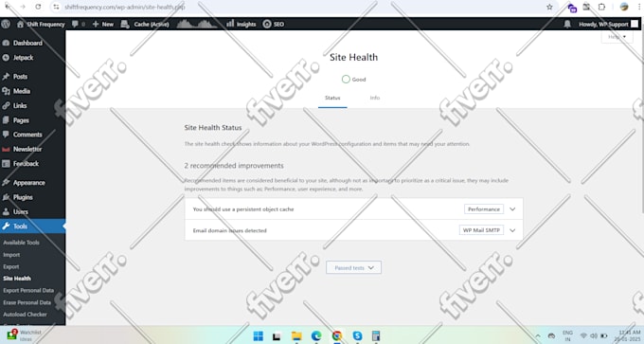Click the New content plus button
The height and width of the screenshot is (344, 644).
[102, 25]
